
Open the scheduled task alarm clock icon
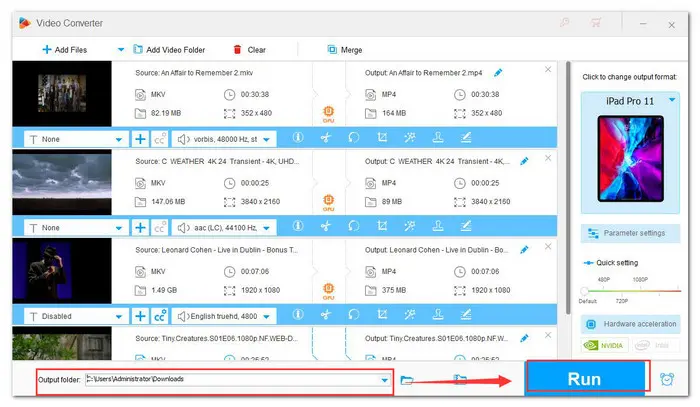667,379
